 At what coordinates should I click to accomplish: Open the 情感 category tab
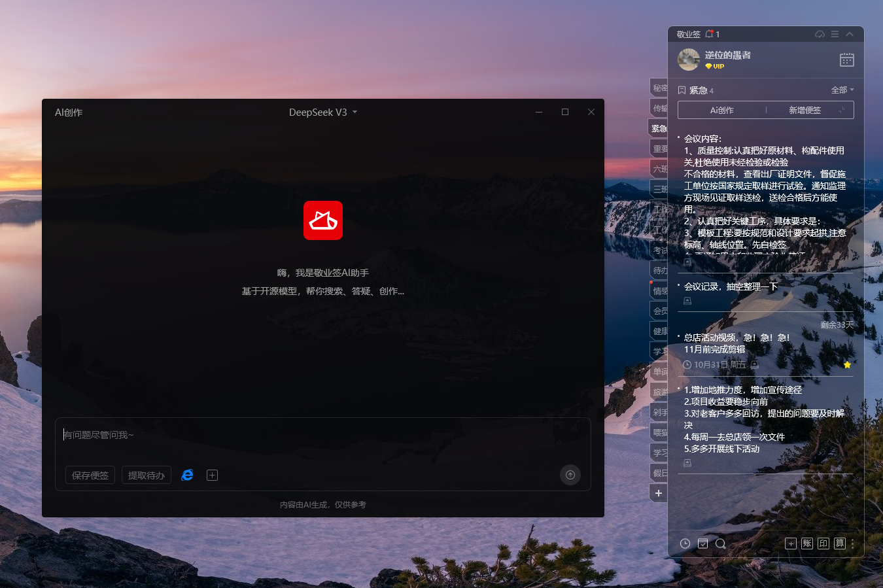[x=659, y=291]
